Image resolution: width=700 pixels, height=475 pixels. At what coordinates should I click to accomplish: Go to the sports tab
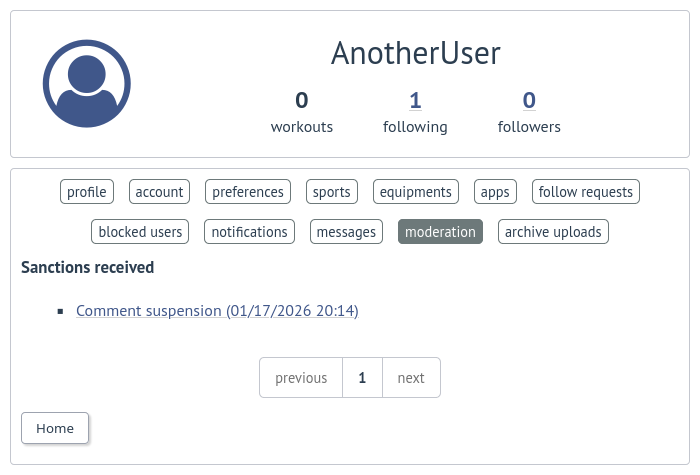pos(332,192)
